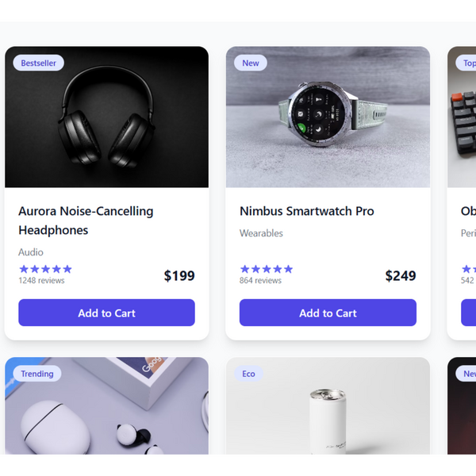
Task: Open the wireless earbuds product image
Action: tap(106, 405)
